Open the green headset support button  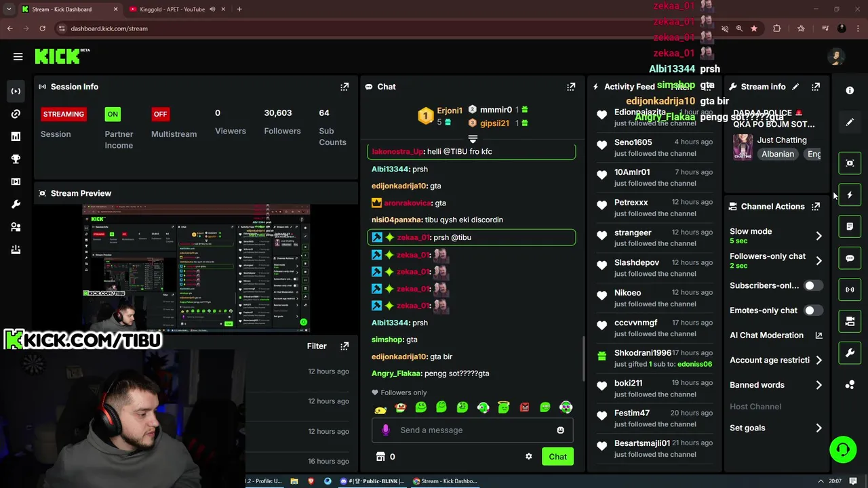point(843,450)
